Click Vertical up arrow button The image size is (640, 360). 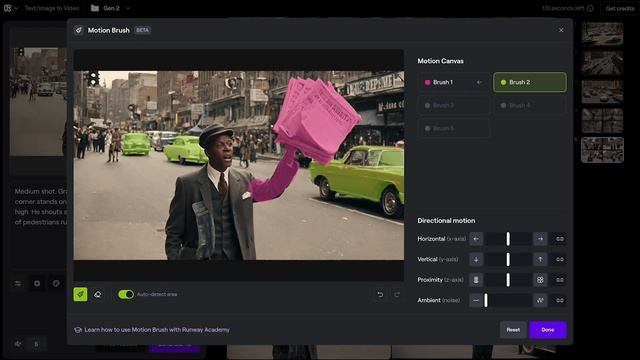click(x=540, y=259)
